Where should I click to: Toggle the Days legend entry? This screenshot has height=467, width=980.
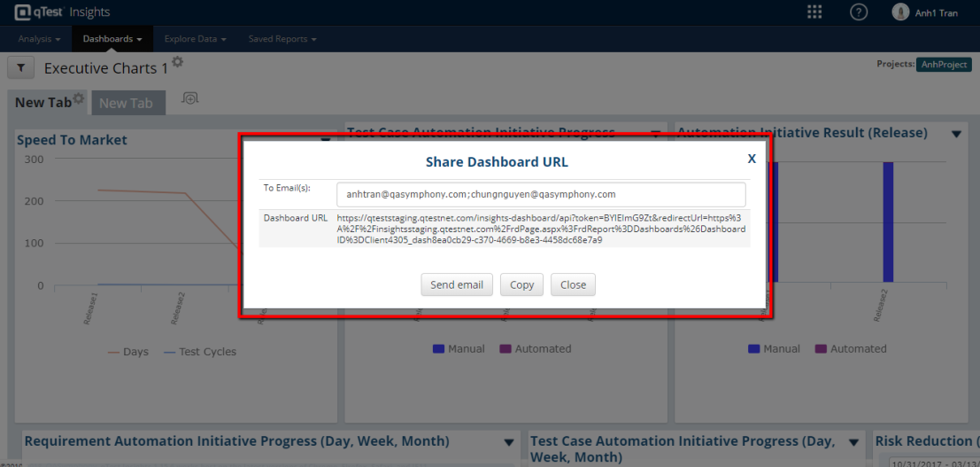128,352
